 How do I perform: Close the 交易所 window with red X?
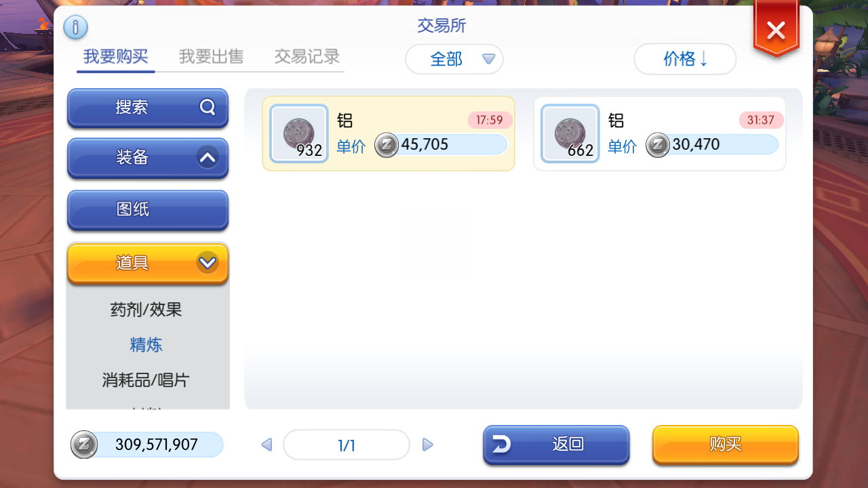[776, 30]
